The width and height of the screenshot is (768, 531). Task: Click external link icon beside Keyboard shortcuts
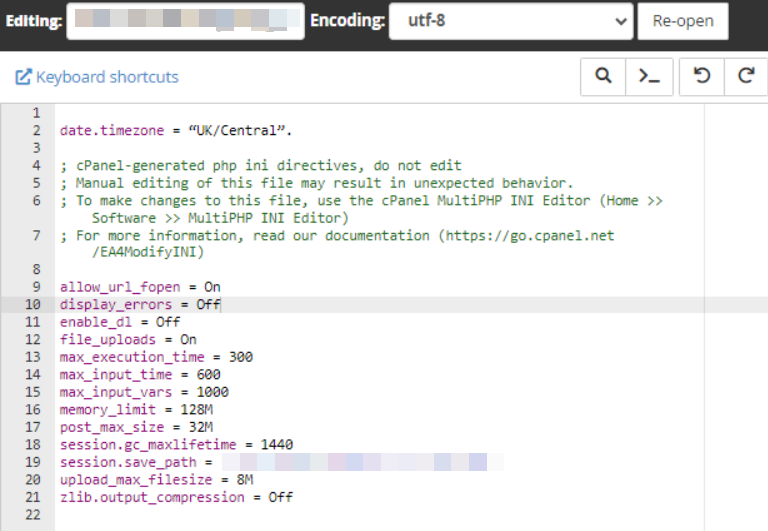point(23,77)
